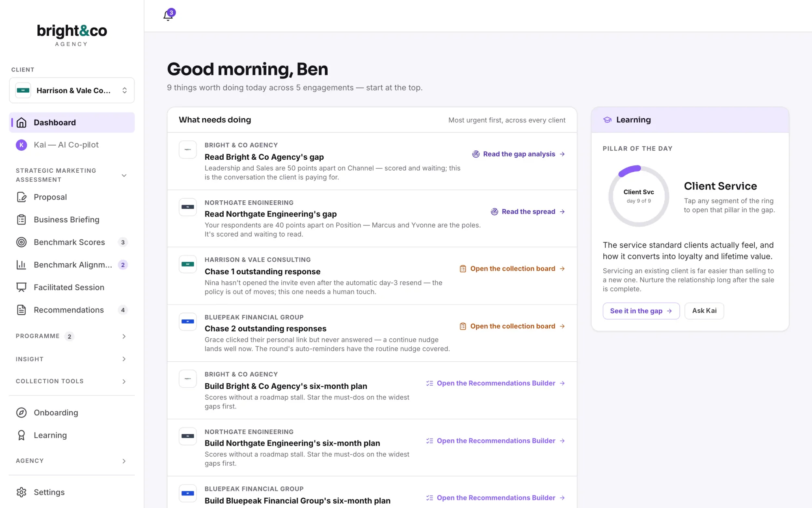Open Recommendations Builder for Bluepeak Financial Group
Screen dimensions: 812x508
pos(495,498)
